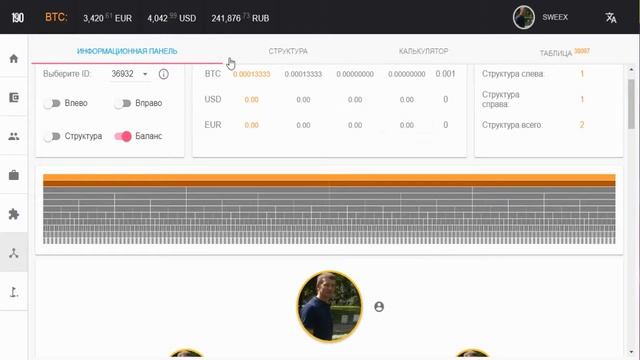
Task: Open the home page sidebar icon
Action: pos(14,59)
